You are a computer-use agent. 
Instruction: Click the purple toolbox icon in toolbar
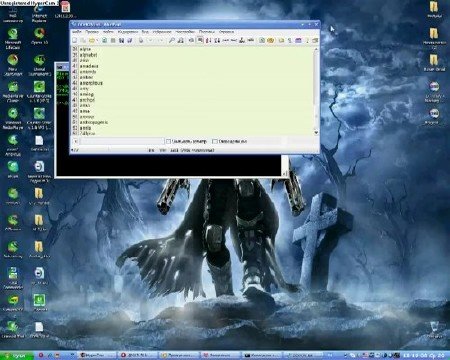click(x=298, y=40)
